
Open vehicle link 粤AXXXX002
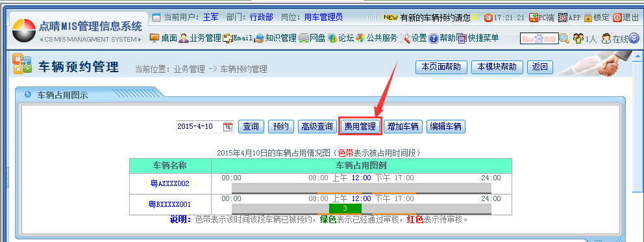pos(170,183)
